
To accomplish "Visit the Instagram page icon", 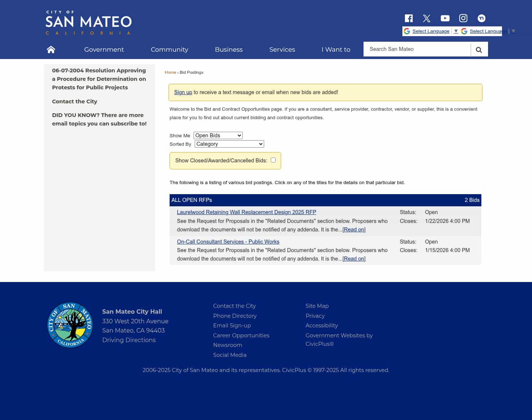I will tap(463, 18).
